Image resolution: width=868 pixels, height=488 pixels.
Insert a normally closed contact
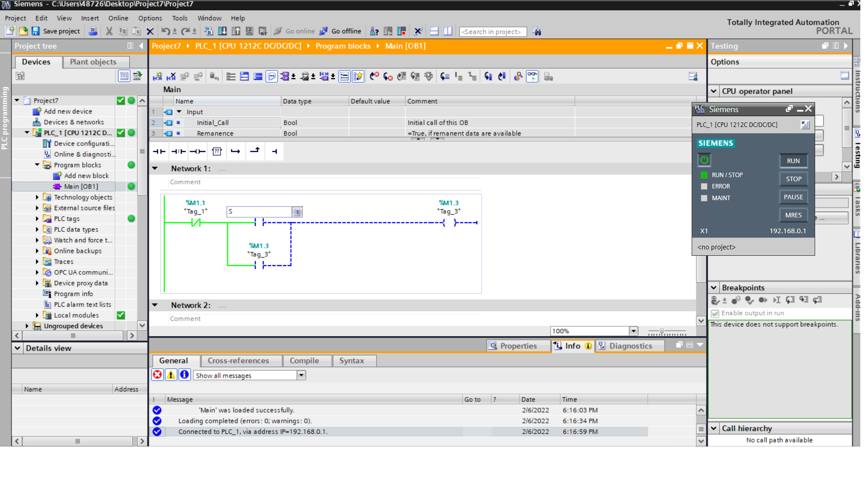pos(179,151)
